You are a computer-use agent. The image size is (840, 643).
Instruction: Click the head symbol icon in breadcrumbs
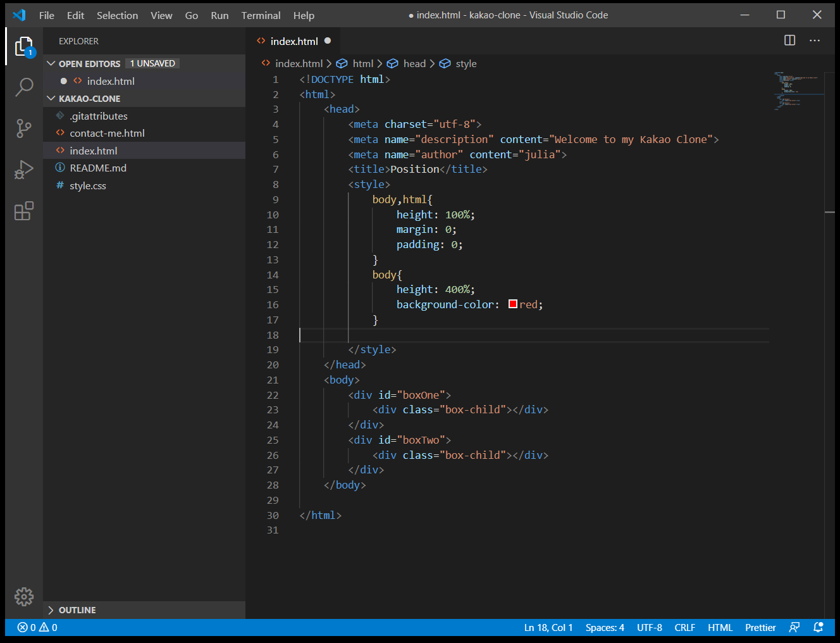pos(392,63)
